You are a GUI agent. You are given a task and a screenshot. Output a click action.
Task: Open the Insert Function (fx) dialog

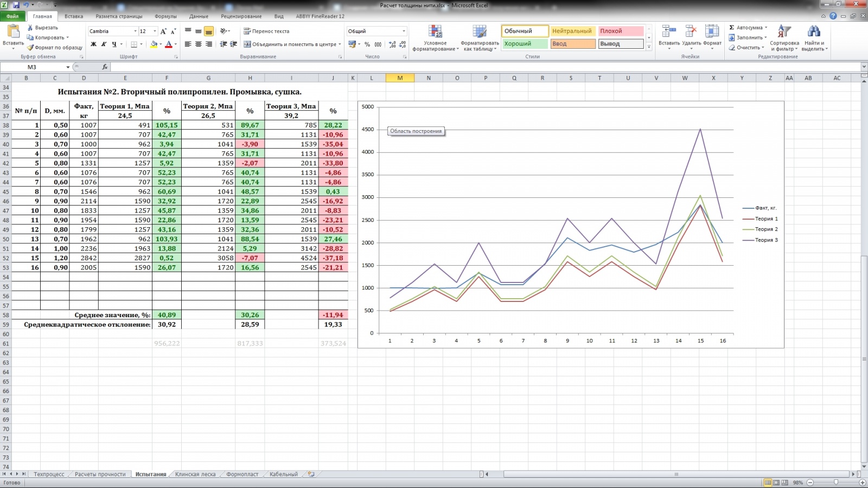[x=105, y=67]
